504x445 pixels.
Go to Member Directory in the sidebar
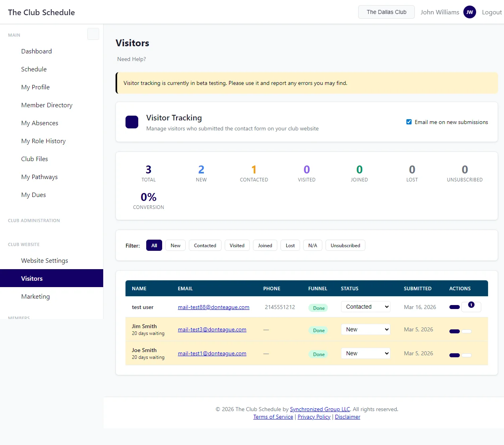47,105
